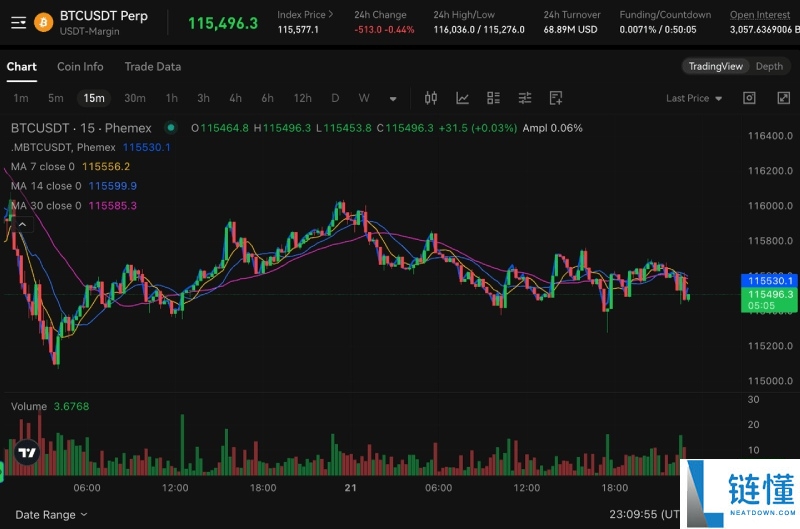800x529 pixels.
Task: Switch to the Chart tab
Action: 21,66
